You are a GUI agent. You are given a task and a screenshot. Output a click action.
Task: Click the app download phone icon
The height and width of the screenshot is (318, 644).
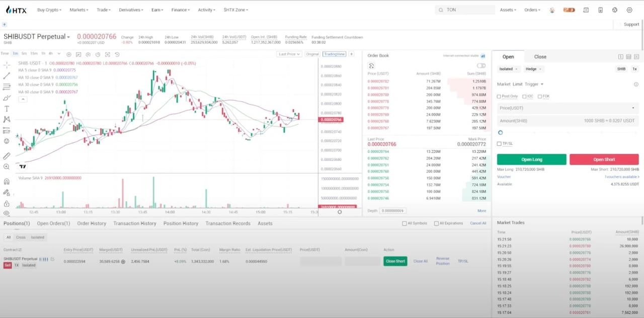[600, 10]
